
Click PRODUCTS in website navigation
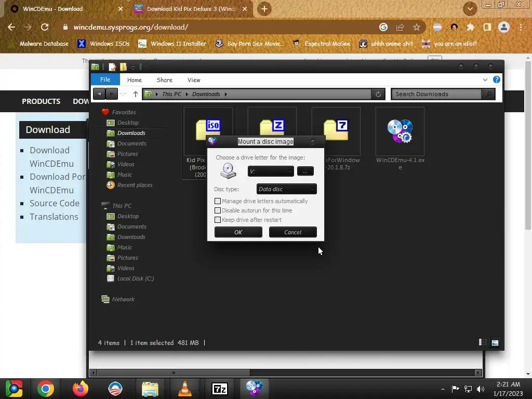point(41,101)
